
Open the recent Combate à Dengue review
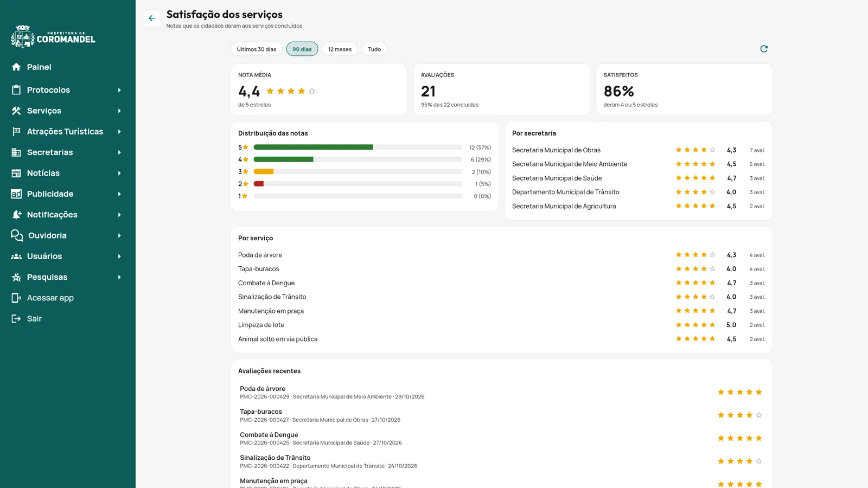click(x=502, y=439)
